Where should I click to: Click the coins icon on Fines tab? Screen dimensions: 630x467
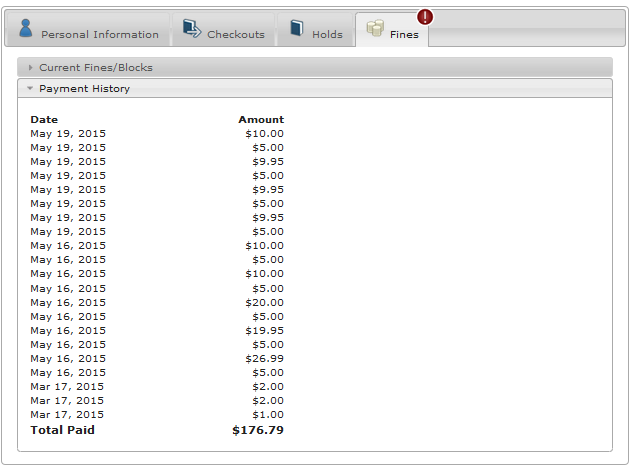click(x=375, y=28)
